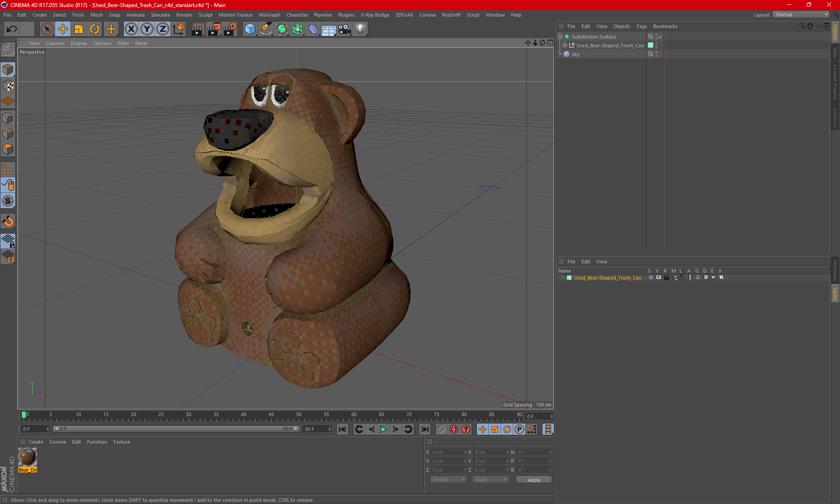
Task: Click Used_Bear-Shaped_Trash_Can layer color swatch
Action: [x=569, y=278]
